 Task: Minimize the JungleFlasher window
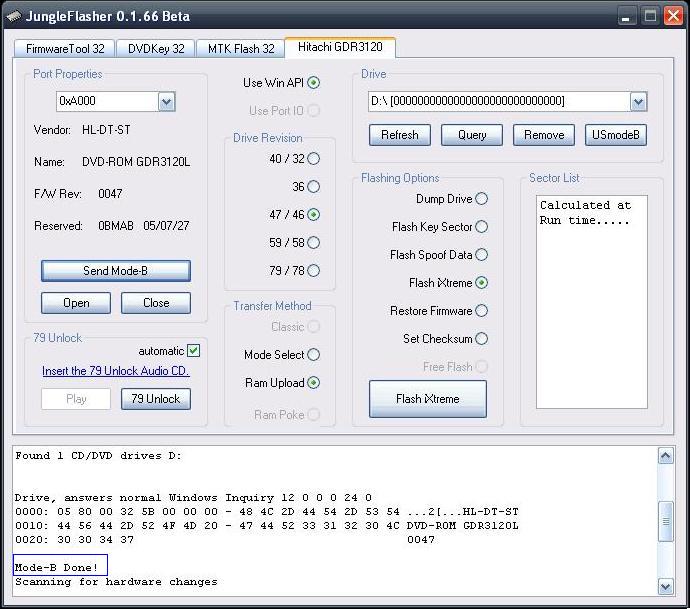click(626, 16)
